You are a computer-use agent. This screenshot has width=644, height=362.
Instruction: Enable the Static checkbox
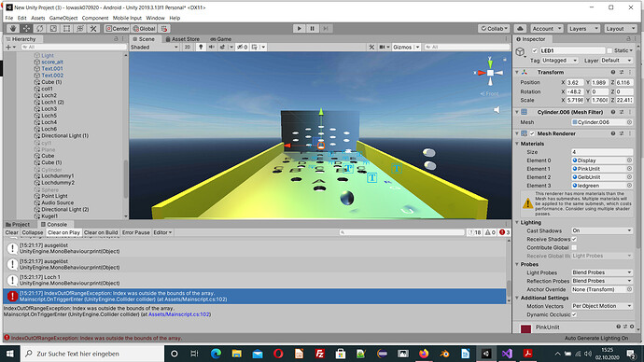click(609, 50)
